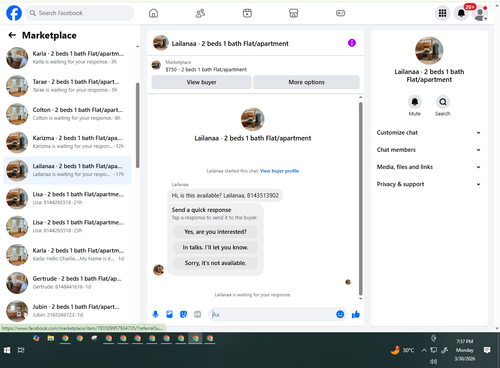Screen dimensions: 500x368
Task: Click the message thread scrollbar
Action: 360,199
